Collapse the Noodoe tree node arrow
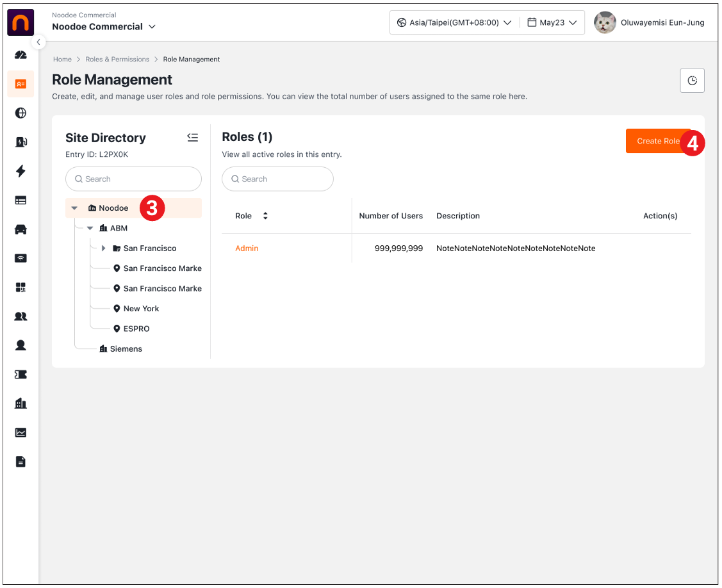722x588 pixels. [75, 208]
